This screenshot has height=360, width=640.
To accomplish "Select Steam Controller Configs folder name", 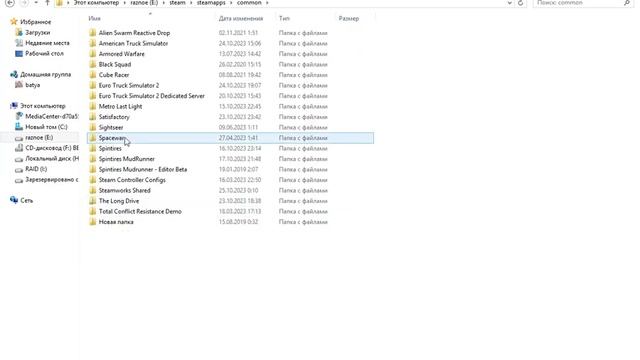I will point(132,180).
